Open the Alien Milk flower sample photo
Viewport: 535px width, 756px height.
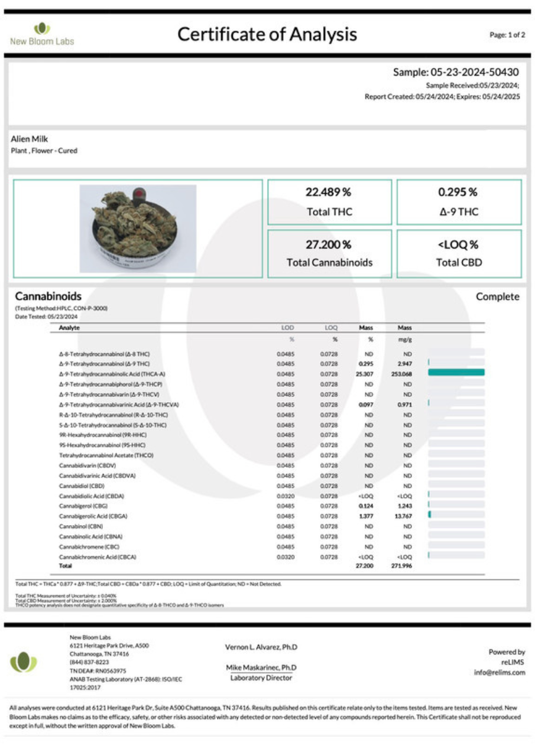click(x=138, y=228)
